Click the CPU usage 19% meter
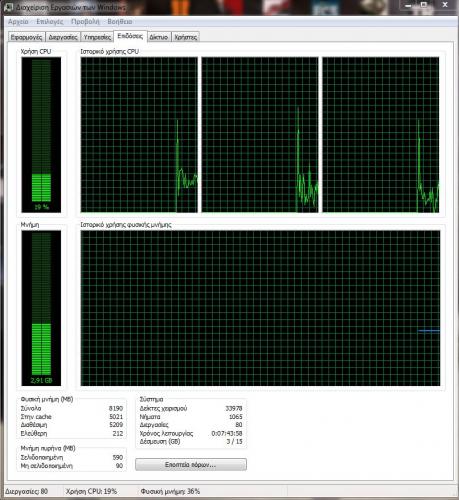 point(41,135)
